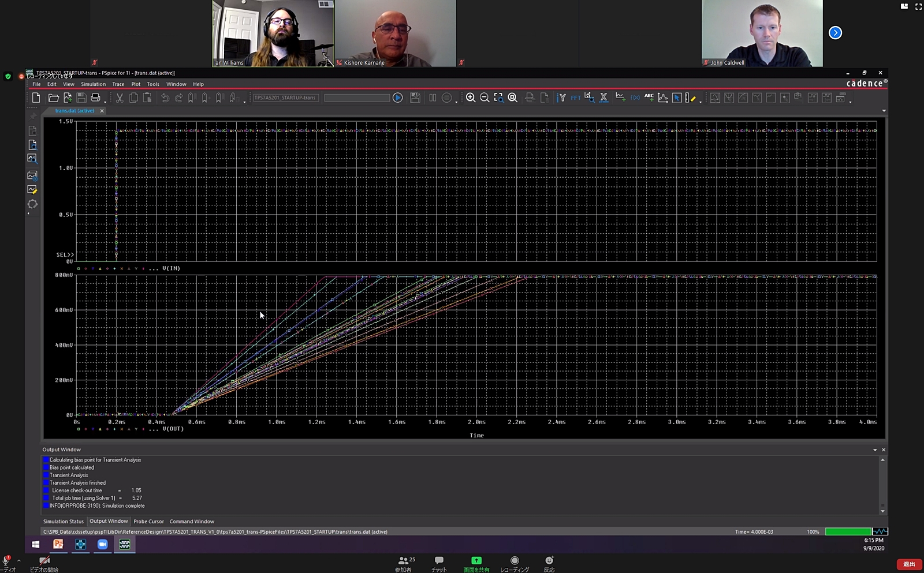Viewport: 924px width, 573px height.
Task: Zoom to fit the whole plot
Action: (512, 98)
